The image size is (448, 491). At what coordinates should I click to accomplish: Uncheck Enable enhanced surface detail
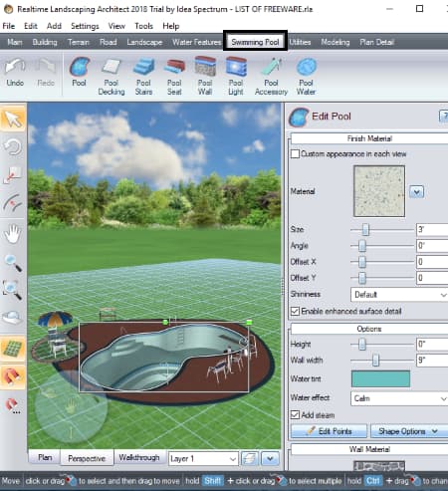295,311
